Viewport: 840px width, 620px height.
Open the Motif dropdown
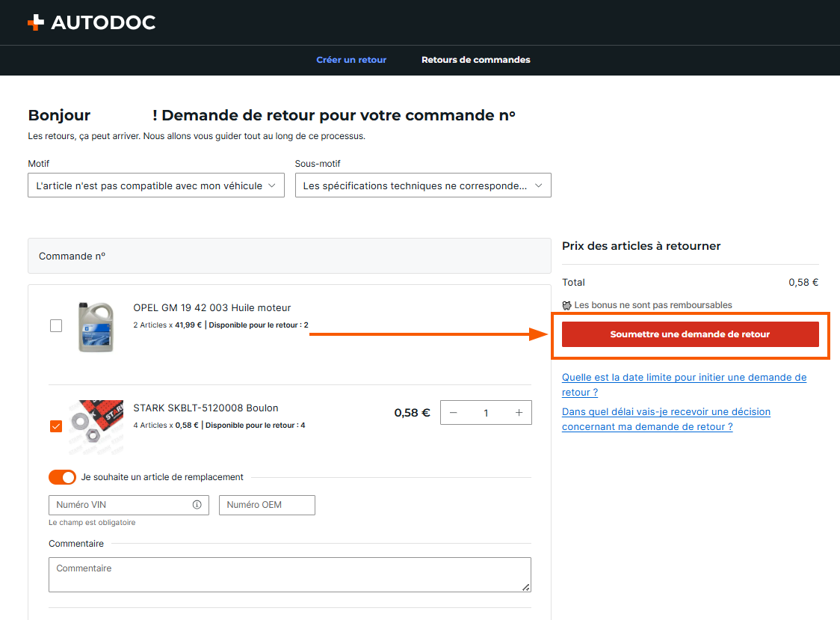pyautogui.click(x=156, y=185)
